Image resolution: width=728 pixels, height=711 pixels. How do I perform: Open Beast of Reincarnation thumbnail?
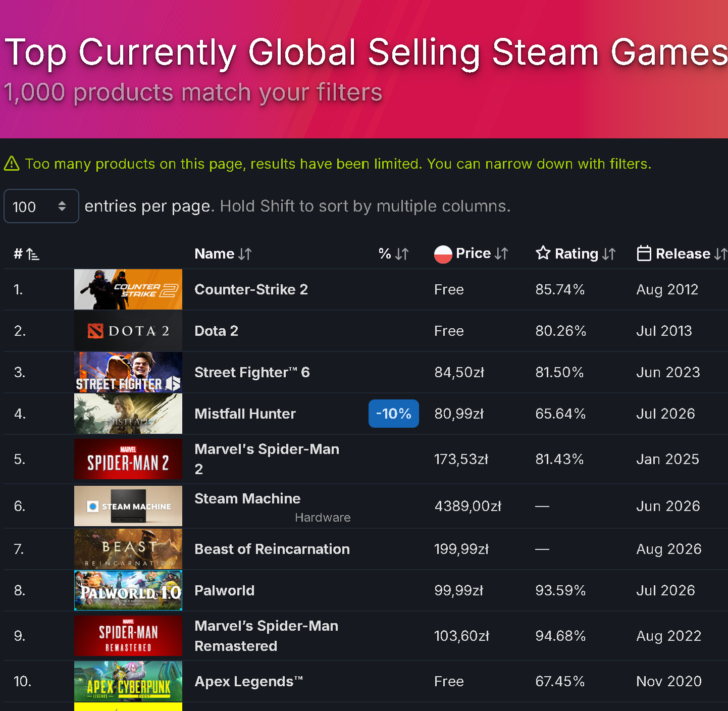(x=128, y=549)
